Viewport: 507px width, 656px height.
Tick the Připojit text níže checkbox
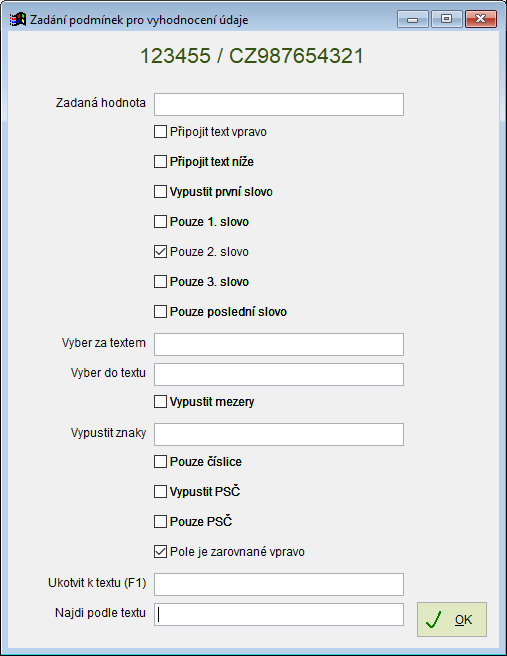click(x=160, y=161)
